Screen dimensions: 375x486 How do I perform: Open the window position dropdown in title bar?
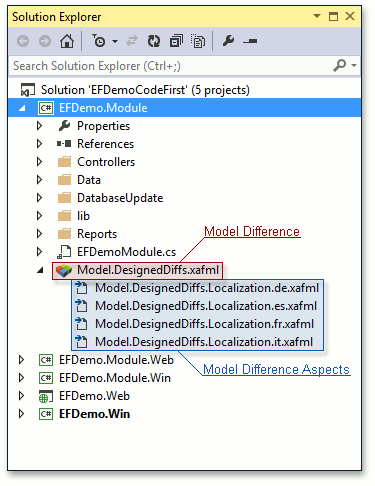317,16
